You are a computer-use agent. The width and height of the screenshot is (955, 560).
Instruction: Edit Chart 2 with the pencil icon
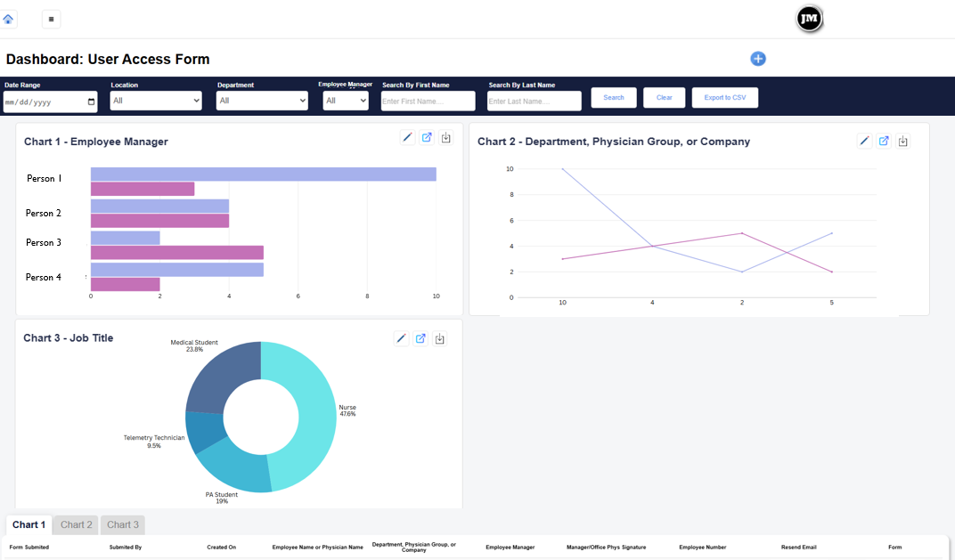[x=864, y=141]
